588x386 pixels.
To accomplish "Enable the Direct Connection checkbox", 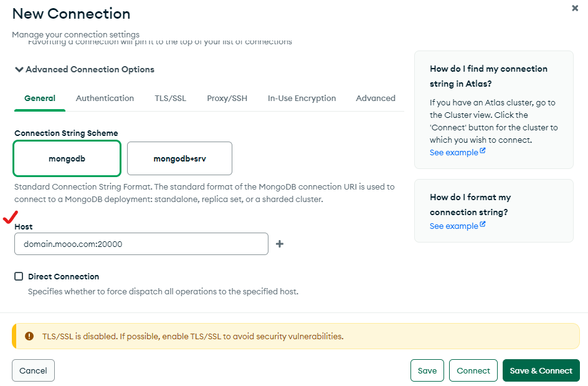I will pos(19,276).
